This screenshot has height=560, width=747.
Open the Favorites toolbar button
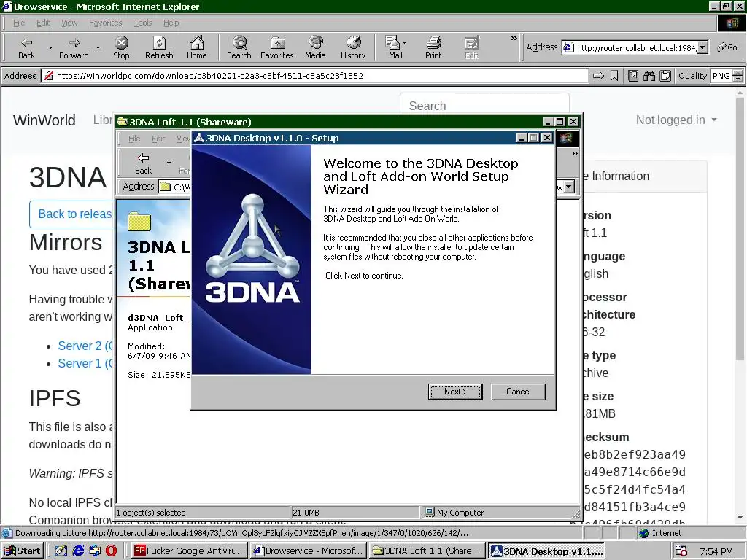276,47
